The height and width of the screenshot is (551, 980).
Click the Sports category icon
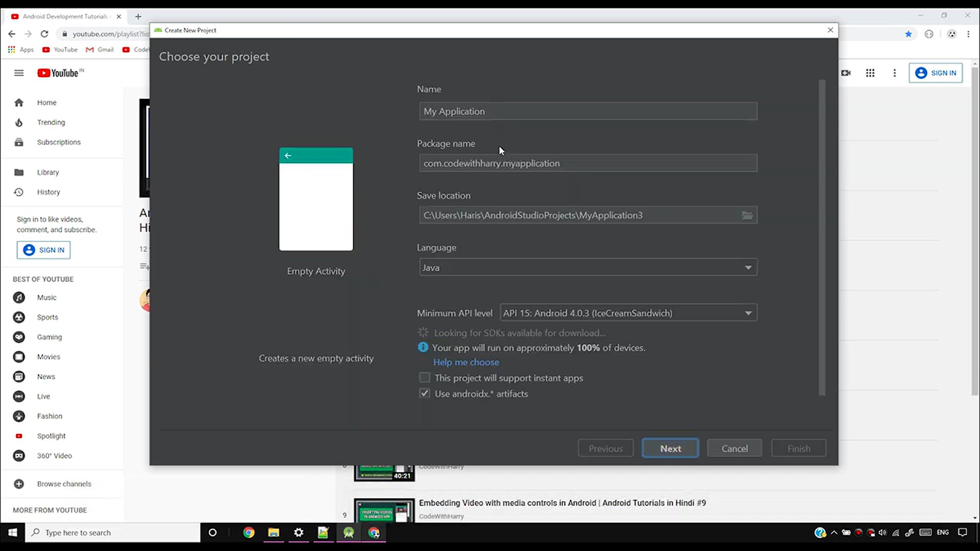[19, 317]
